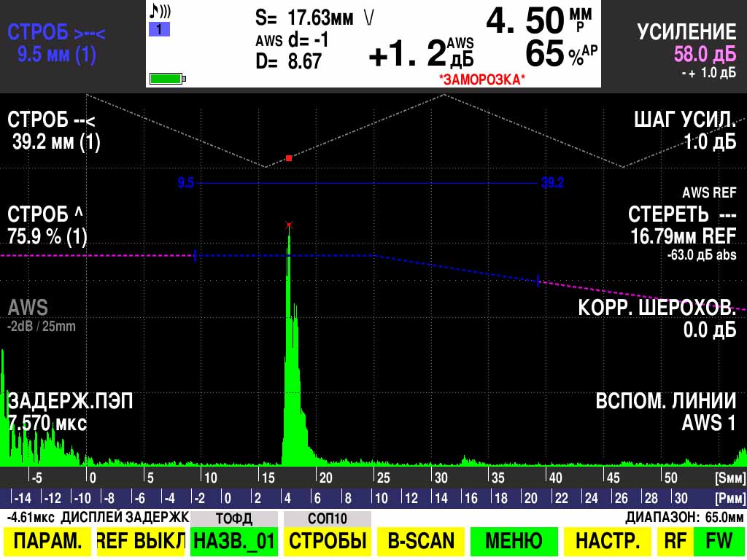This screenshot has width=747, height=560.
Task: Click the green battery level icon
Action: coord(167,78)
